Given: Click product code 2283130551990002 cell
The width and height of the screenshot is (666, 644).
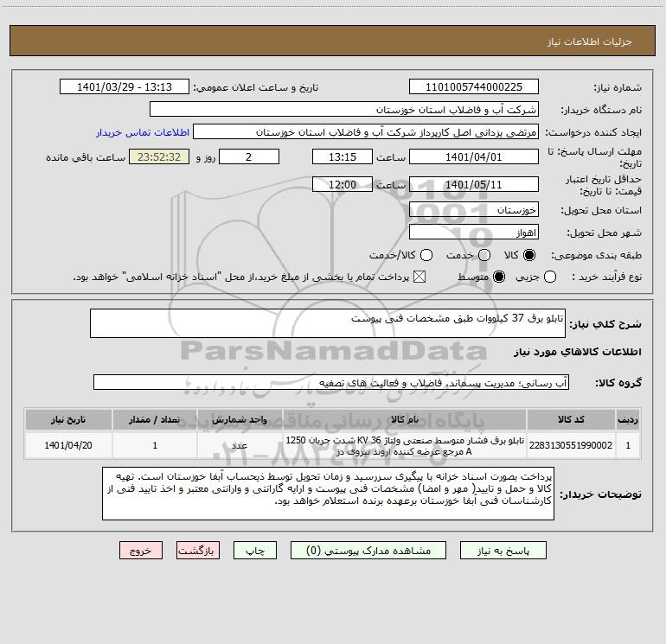Looking at the screenshot, I should tap(571, 445).
